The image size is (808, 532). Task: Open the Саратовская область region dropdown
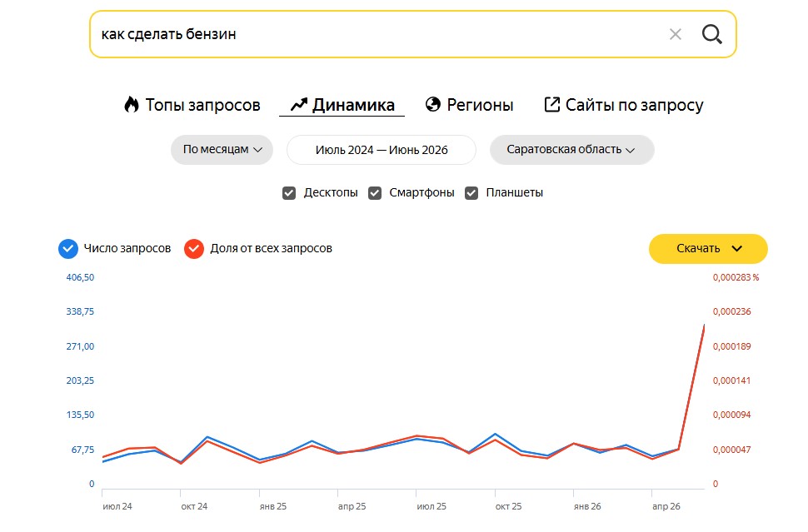coord(572,150)
